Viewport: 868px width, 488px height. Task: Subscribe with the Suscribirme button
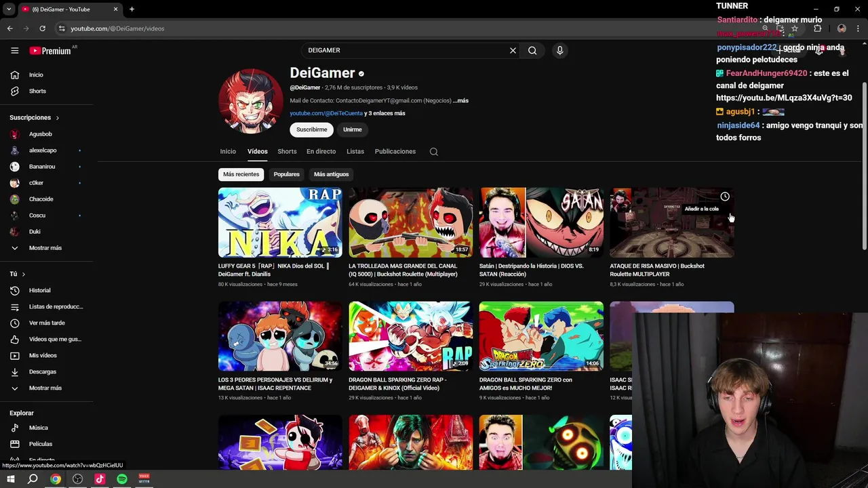click(x=311, y=129)
